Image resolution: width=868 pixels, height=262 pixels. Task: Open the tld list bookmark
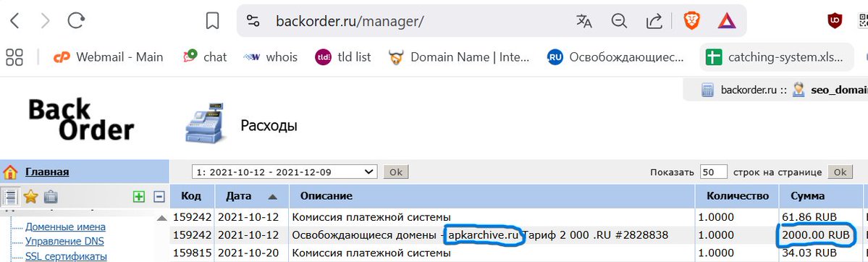click(343, 56)
